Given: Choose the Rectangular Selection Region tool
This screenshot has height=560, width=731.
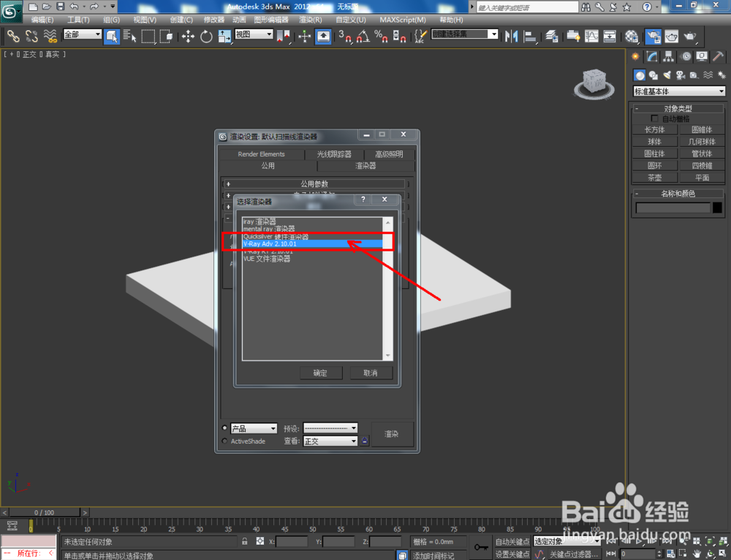Looking at the screenshot, I should click(148, 36).
